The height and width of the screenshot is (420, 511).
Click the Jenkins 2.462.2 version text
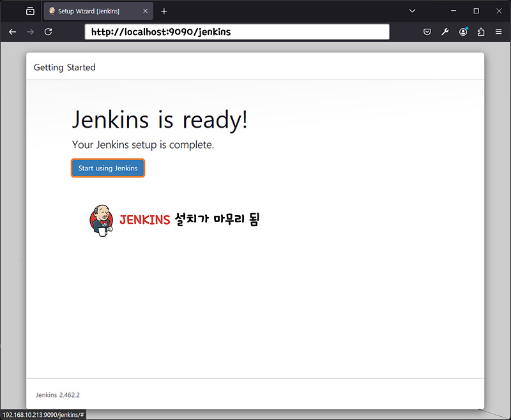[57, 395]
